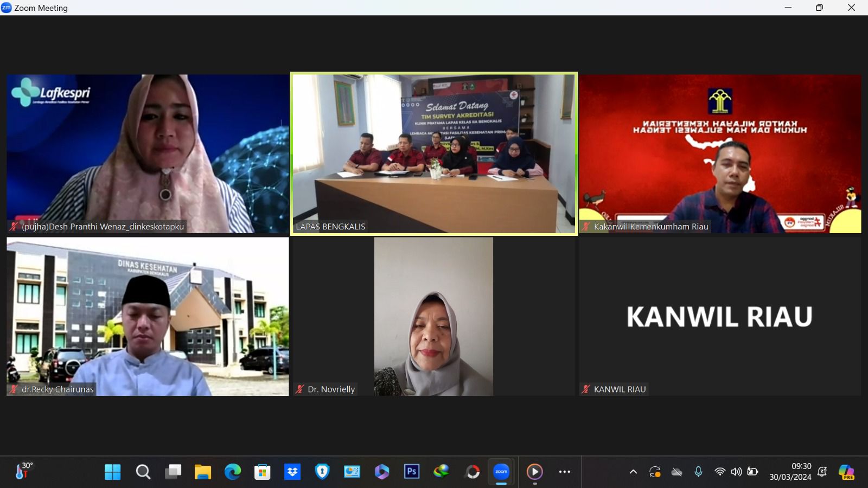Open red-gray circular ring app icon
Screen dimensions: 868x488
point(473,472)
